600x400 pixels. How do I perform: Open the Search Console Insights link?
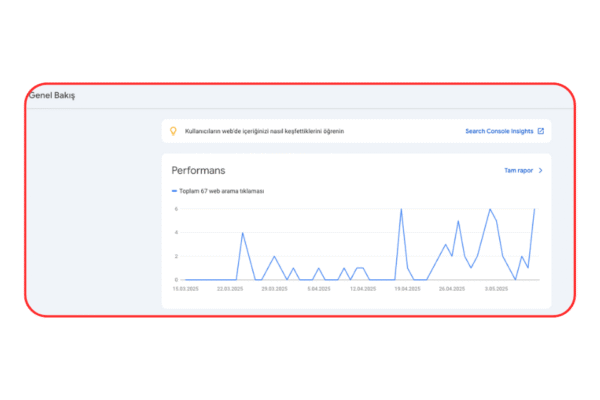click(499, 131)
